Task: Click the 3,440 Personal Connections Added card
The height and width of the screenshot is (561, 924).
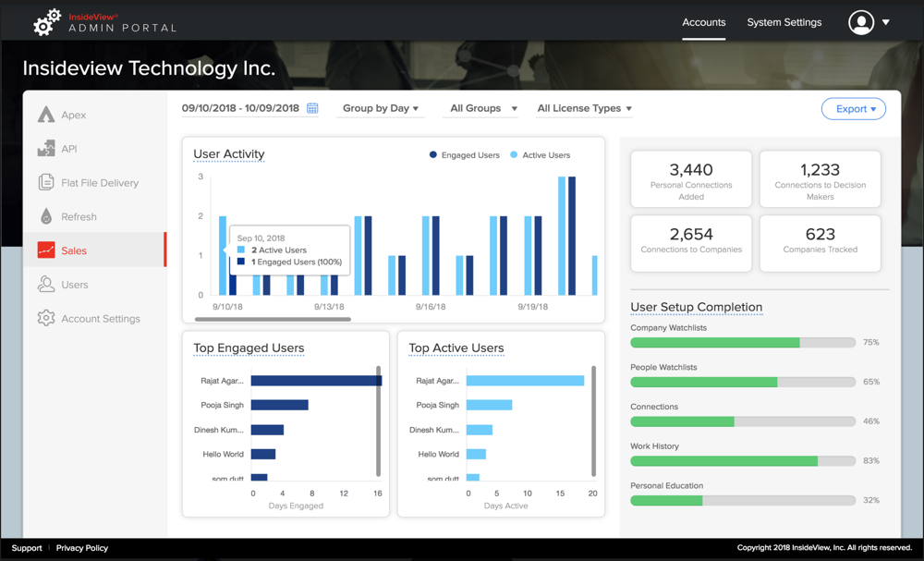Action: click(x=691, y=179)
